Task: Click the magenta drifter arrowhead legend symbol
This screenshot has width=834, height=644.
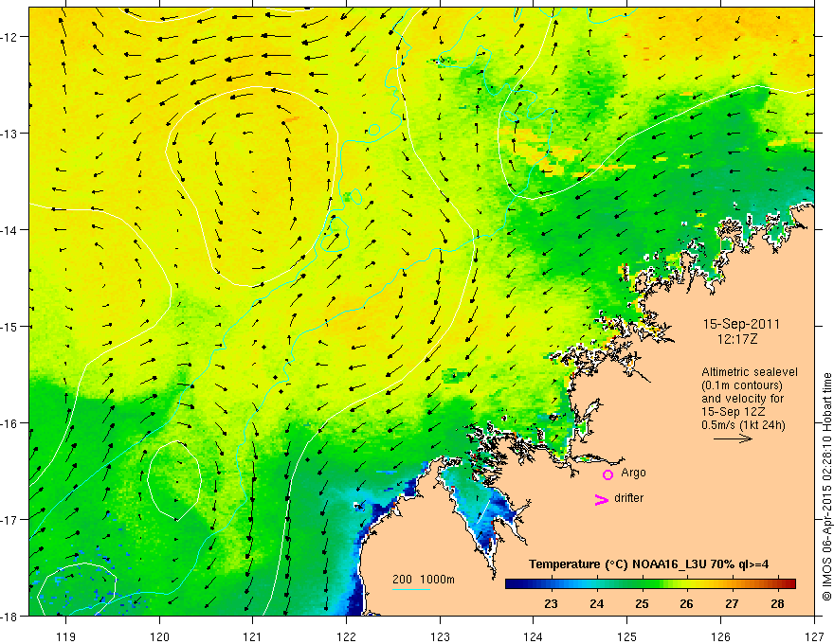Action: 602,499
